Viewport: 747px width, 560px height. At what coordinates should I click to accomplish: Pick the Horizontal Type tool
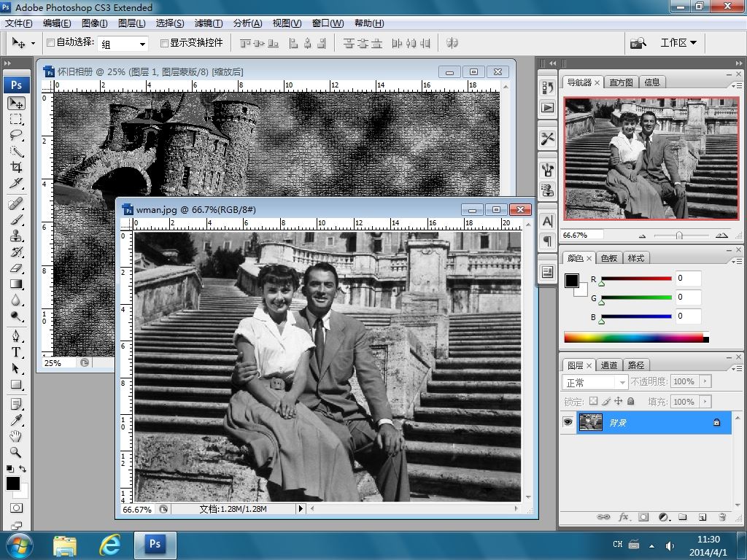(16, 352)
